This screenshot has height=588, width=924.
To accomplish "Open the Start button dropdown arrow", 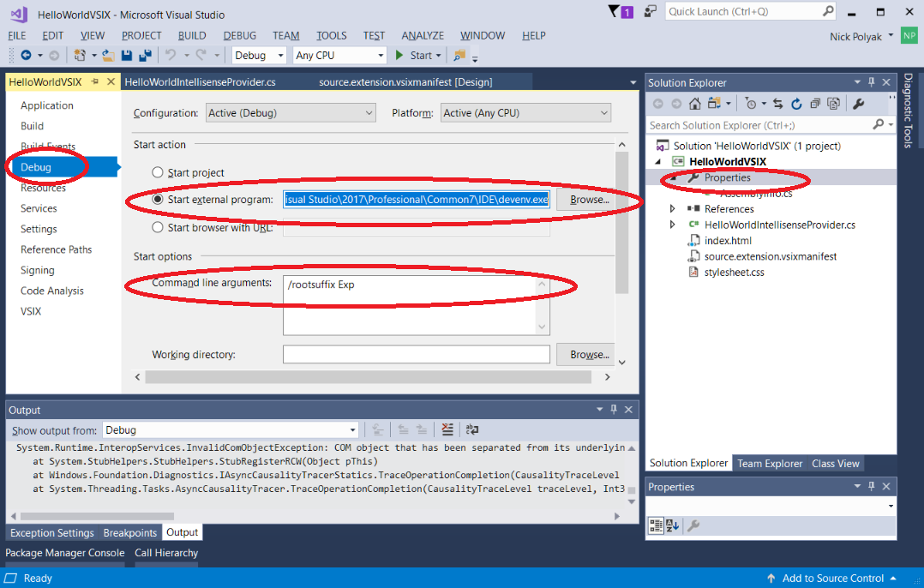I will tap(439, 56).
